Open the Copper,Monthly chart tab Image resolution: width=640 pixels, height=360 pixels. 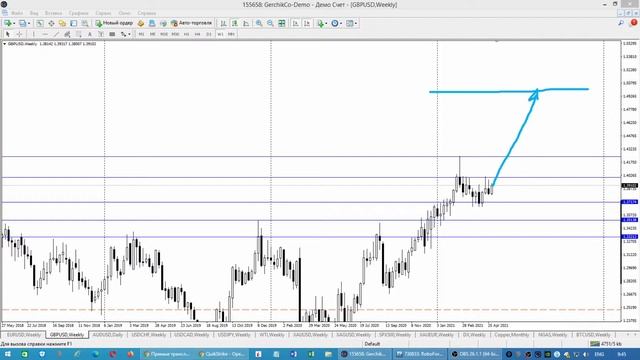click(x=511, y=335)
